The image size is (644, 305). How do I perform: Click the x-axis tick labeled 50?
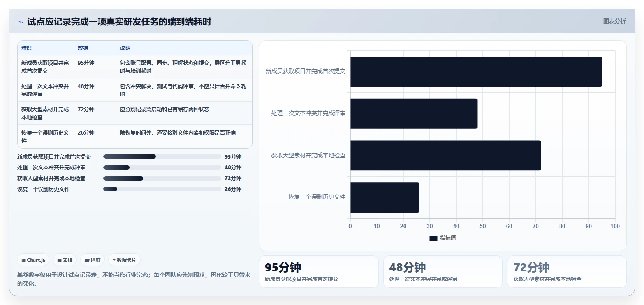pyautogui.click(x=482, y=227)
